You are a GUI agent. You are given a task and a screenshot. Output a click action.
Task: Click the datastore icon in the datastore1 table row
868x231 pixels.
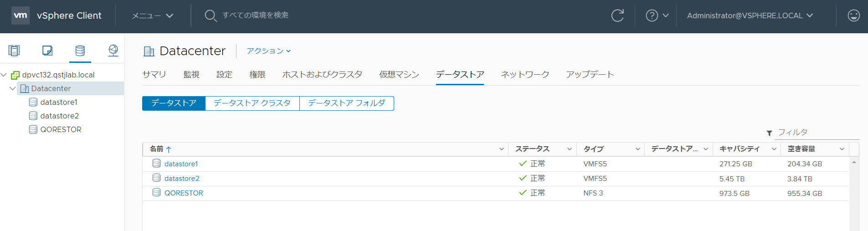coord(156,163)
